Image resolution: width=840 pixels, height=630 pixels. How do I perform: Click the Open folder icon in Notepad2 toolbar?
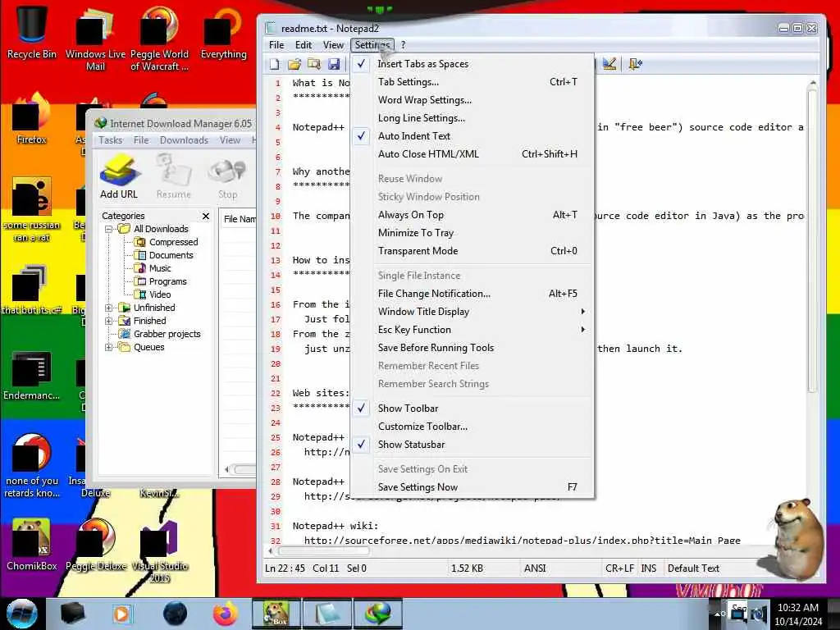tap(294, 64)
